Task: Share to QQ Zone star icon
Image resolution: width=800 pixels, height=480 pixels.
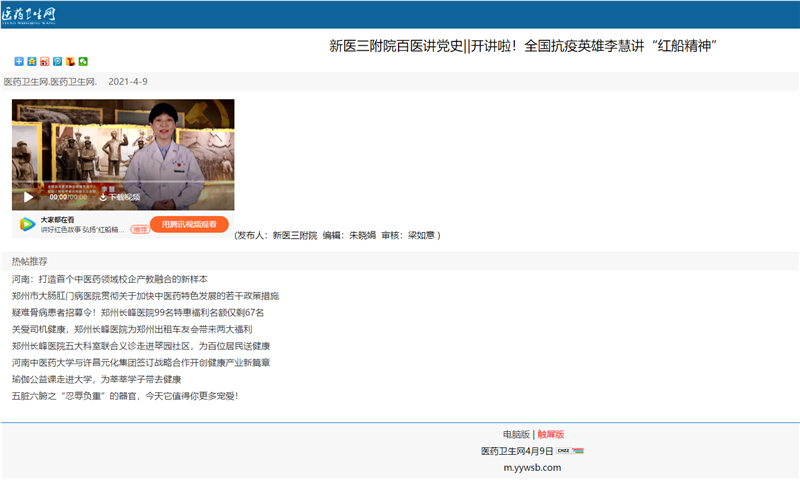Action: tap(31, 62)
